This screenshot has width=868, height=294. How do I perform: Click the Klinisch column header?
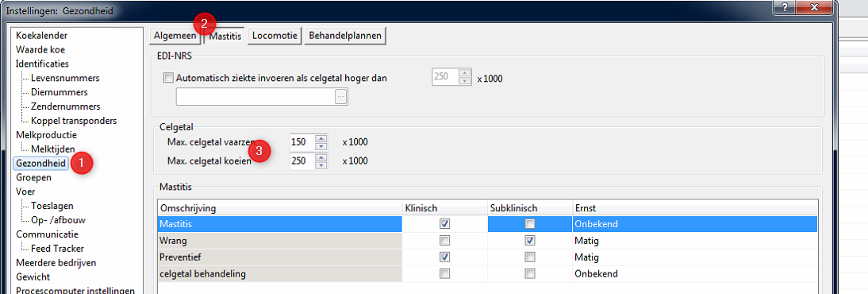444,208
